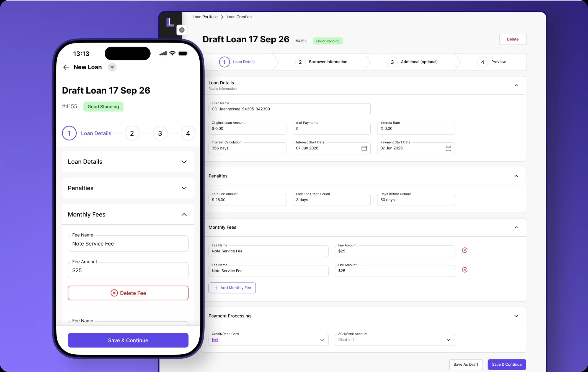Collapse the desktop Monthly Fees section
588x372 pixels.
[516, 228]
